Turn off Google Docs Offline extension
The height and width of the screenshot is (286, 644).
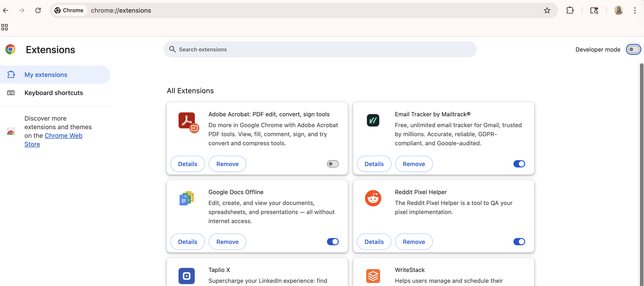332,242
